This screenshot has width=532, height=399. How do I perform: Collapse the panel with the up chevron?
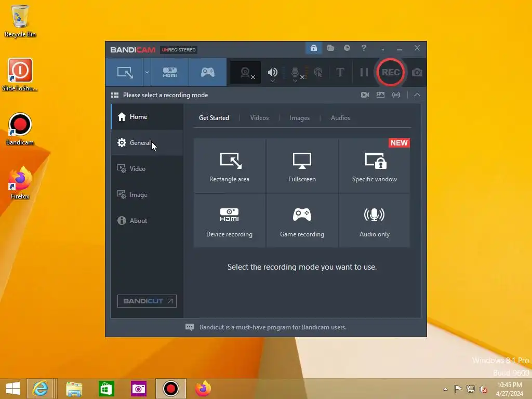[417, 95]
